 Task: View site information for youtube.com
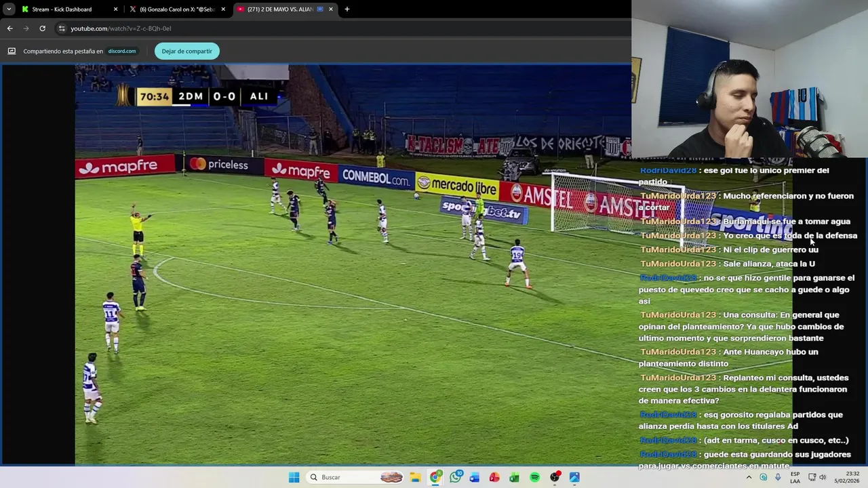coord(62,28)
